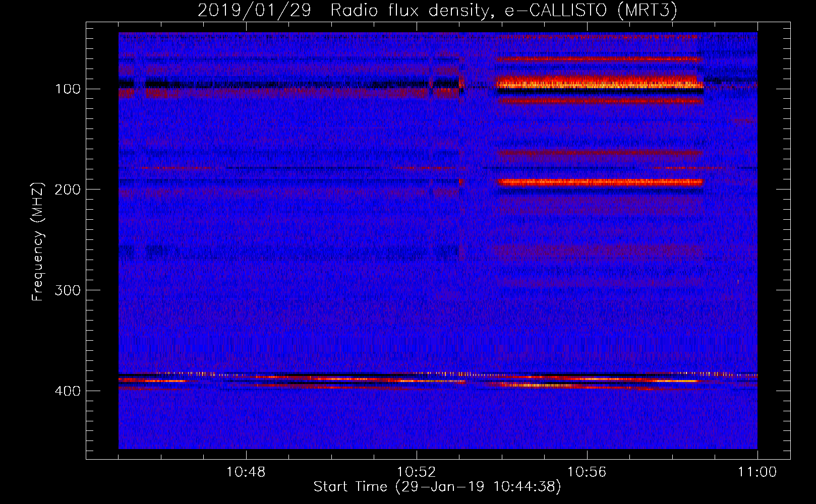Click the red-orange emission band near 200 MHz
This screenshot has height=504, width=816.
point(600,182)
